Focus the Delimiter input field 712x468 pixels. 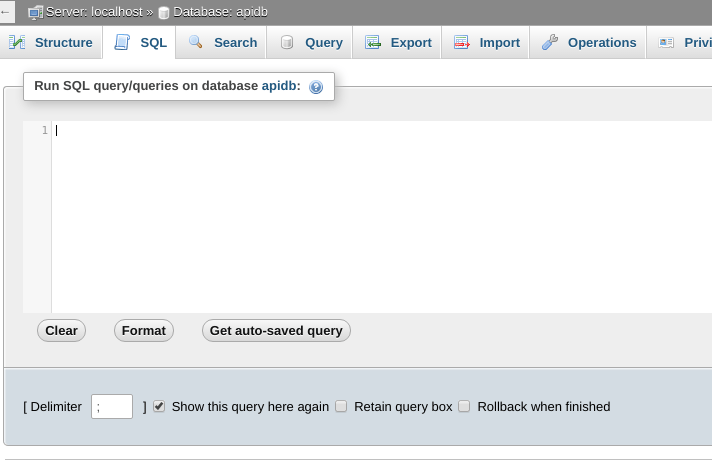[112, 406]
